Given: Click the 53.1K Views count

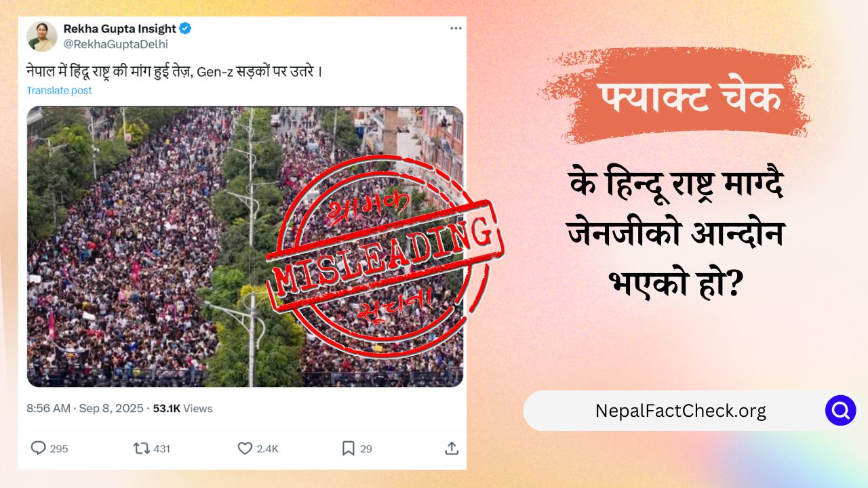Looking at the screenshot, I should [182, 408].
